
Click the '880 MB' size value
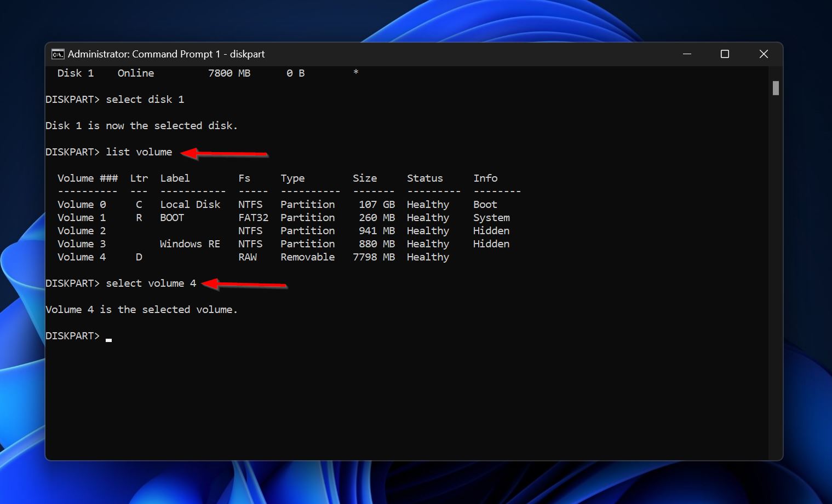(x=377, y=244)
